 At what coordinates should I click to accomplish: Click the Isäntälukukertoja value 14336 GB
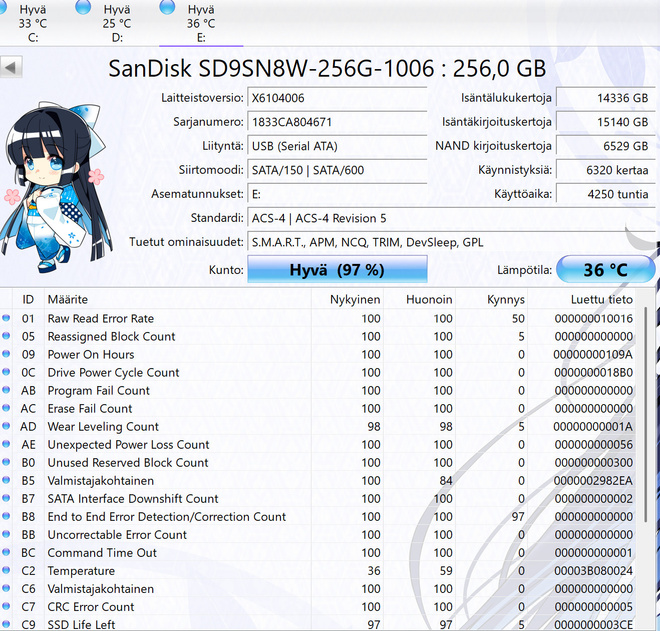[606, 98]
